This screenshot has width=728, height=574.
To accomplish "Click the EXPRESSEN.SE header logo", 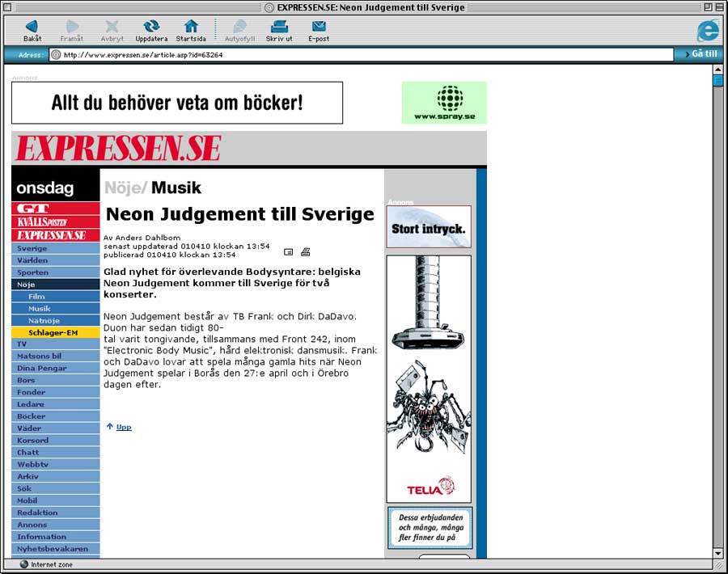I will coord(118,148).
